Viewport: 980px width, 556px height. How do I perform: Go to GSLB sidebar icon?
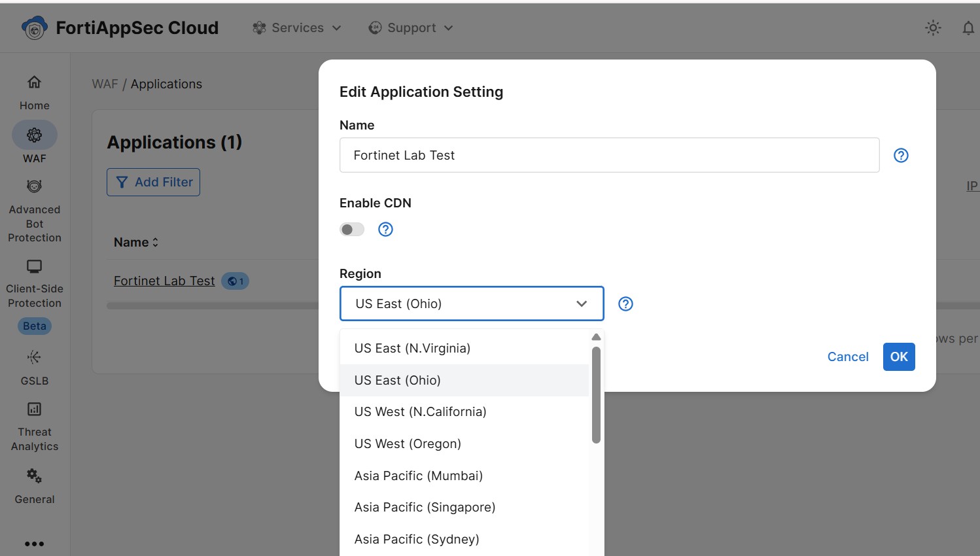[x=34, y=357]
